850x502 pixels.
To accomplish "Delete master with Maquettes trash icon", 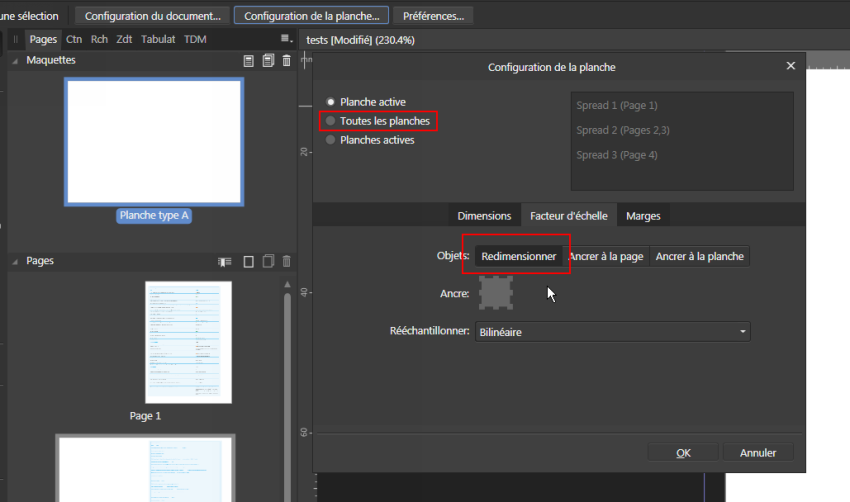I will pos(287,61).
